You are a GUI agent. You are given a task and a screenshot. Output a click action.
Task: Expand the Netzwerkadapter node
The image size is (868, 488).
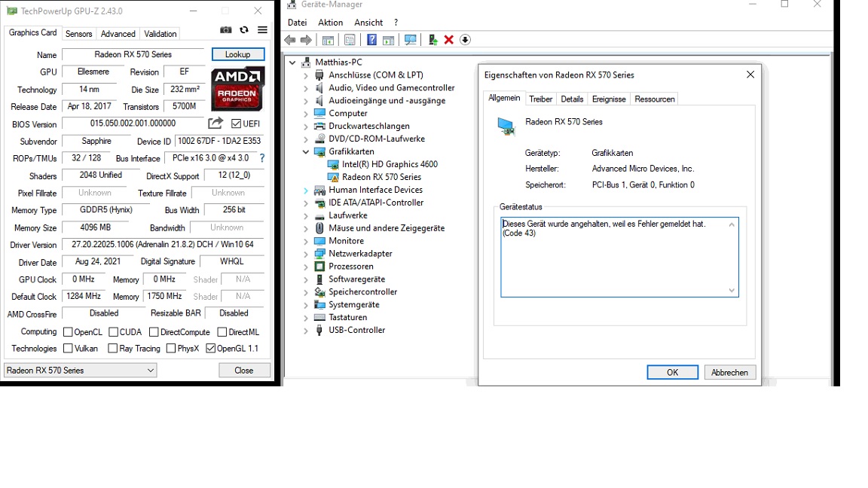point(306,254)
